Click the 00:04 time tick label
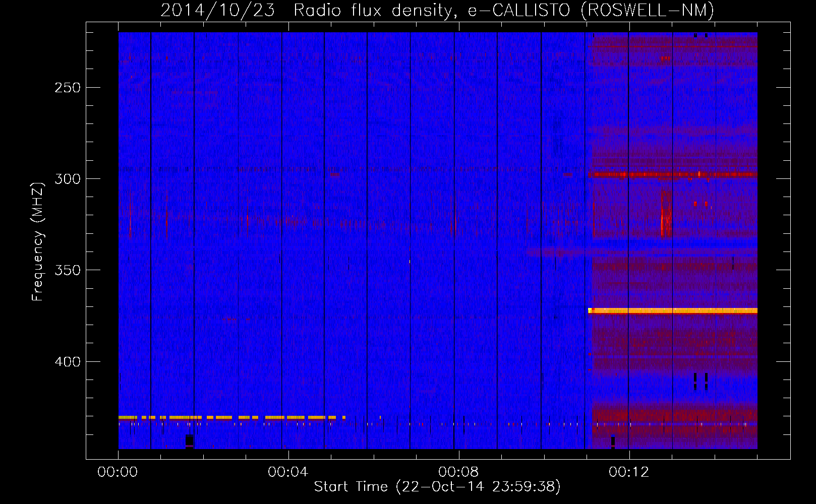This screenshot has height=504, width=816. pyautogui.click(x=288, y=472)
